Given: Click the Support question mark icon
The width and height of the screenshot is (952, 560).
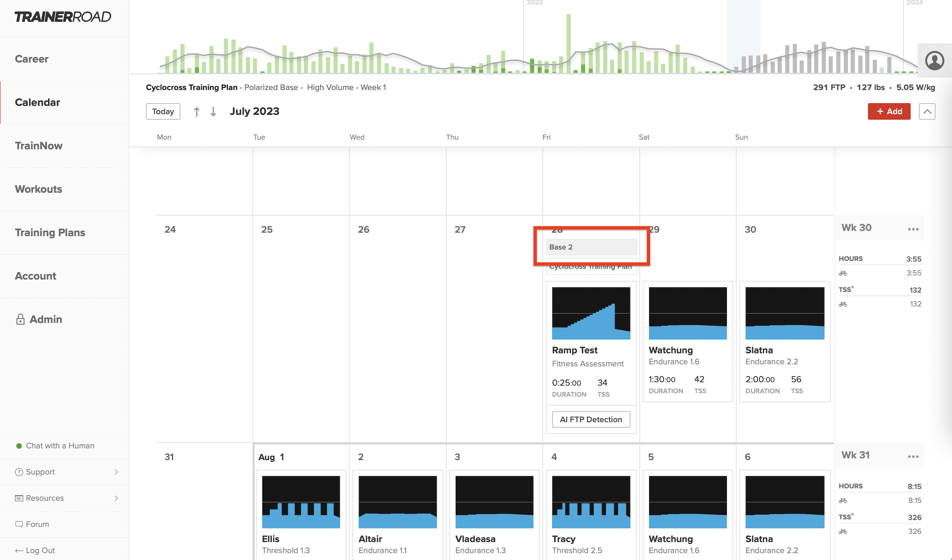Looking at the screenshot, I should 19,472.
